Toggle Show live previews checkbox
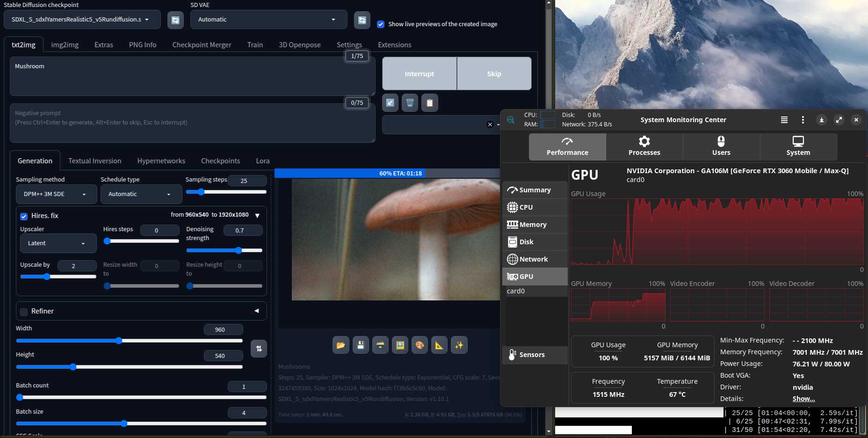 point(381,24)
